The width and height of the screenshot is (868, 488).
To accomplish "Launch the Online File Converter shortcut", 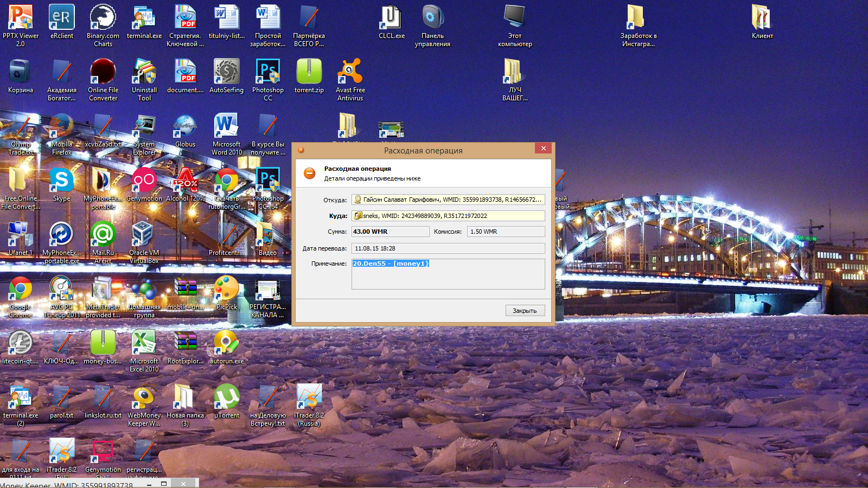I will pyautogui.click(x=103, y=79).
